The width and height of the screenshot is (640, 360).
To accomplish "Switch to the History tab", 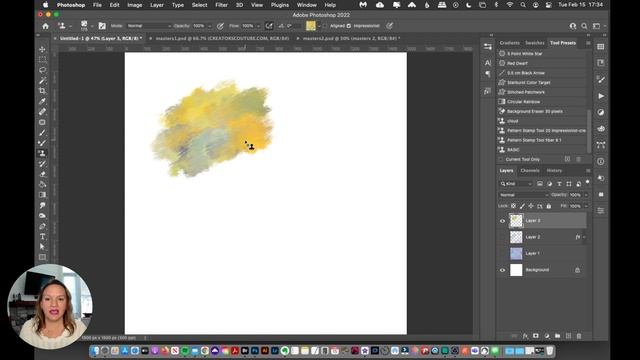I will pyautogui.click(x=554, y=171).
